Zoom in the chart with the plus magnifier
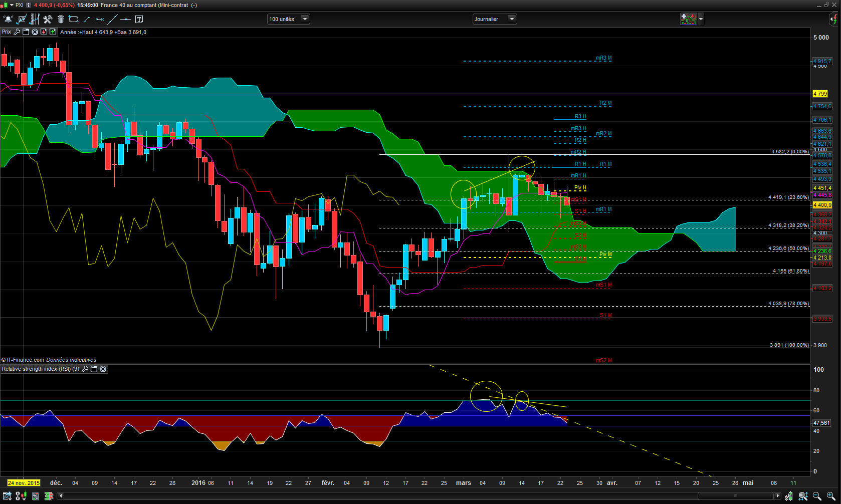 [831, 496]
